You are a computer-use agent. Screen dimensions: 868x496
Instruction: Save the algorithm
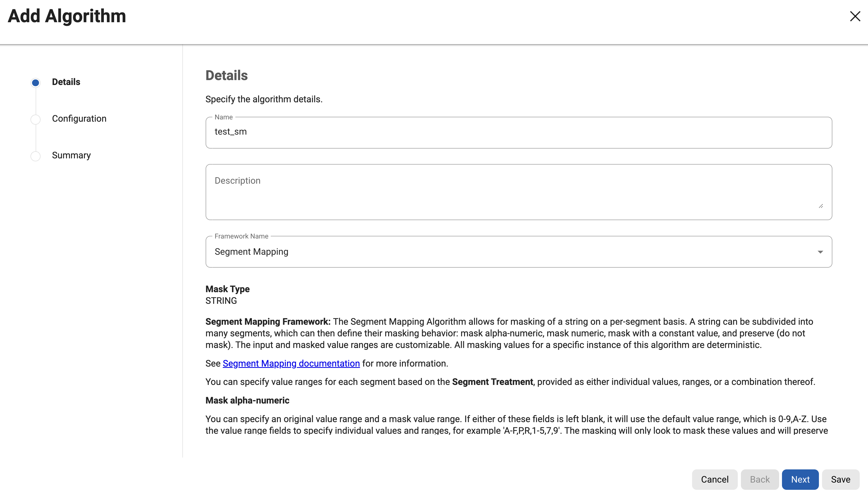pos(840,479)
